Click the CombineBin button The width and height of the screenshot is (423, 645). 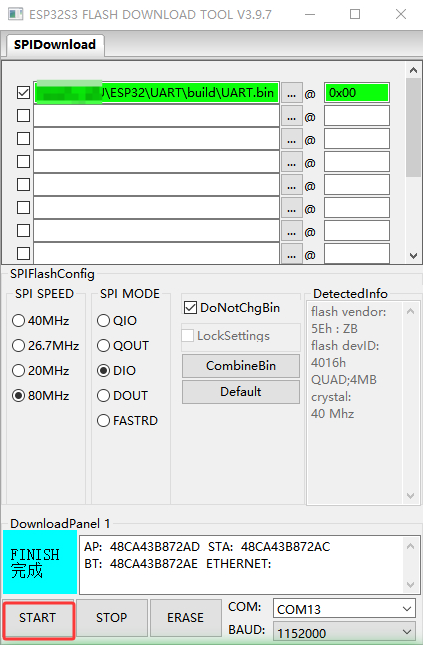tap(241, 366)
